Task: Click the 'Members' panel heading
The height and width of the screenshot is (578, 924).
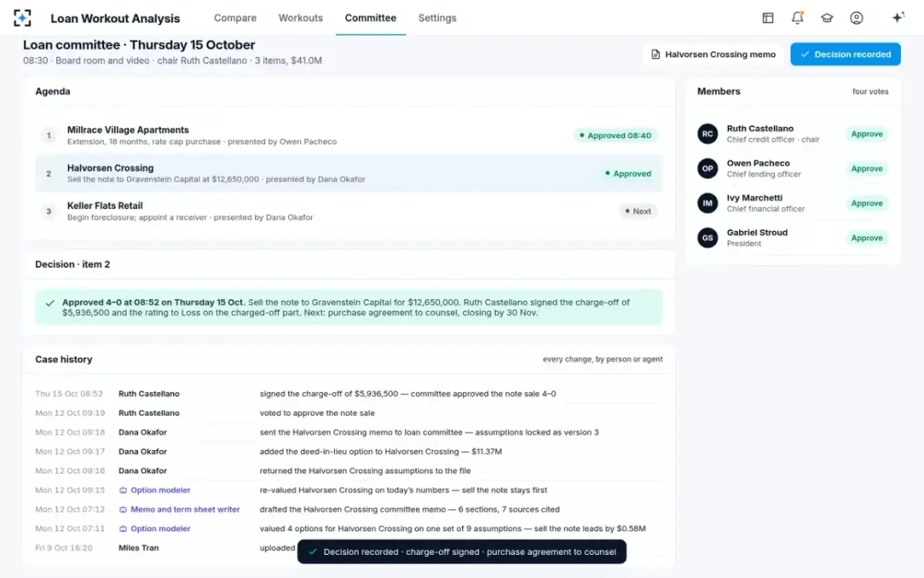Action: click(719, 91)
